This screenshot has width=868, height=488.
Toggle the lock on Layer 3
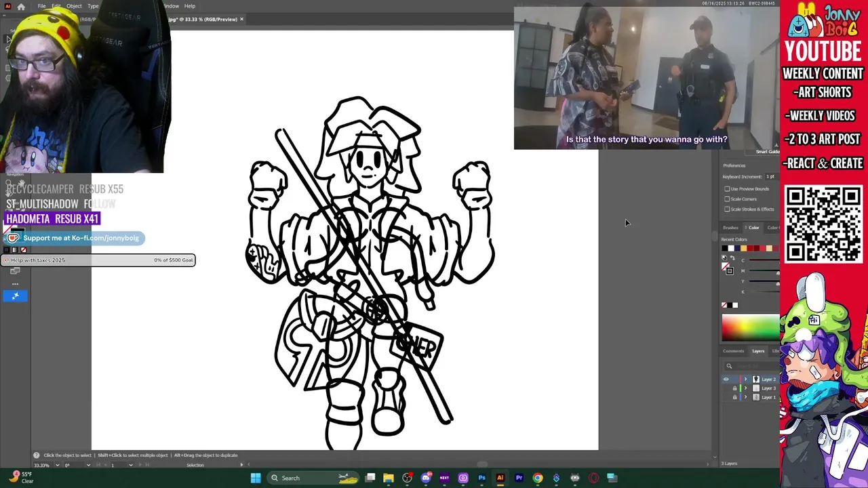(734, 388)
